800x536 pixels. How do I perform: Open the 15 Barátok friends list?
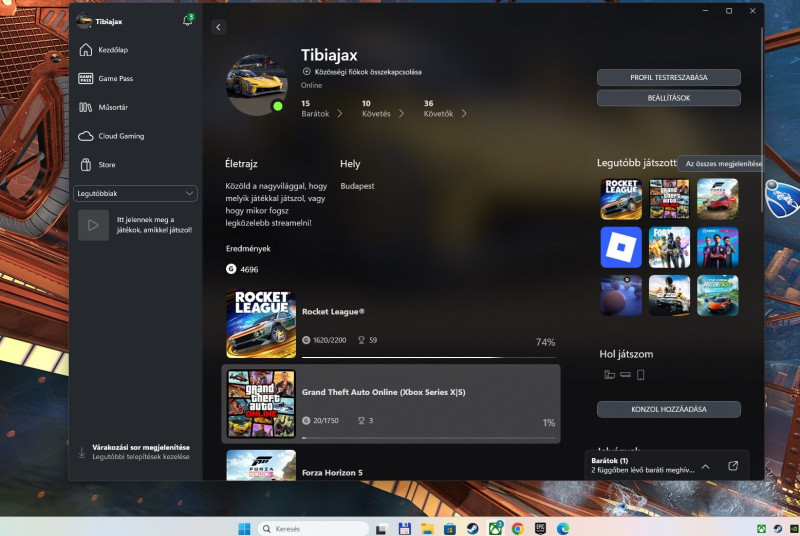point(321,109)
